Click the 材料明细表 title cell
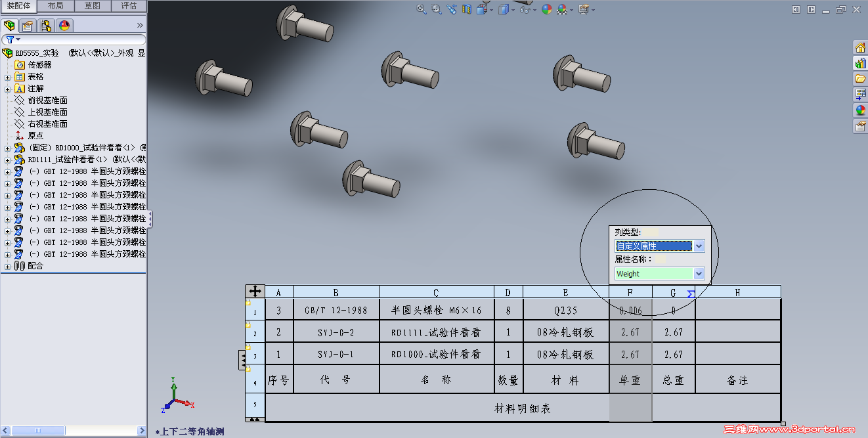 pos(523,408)
